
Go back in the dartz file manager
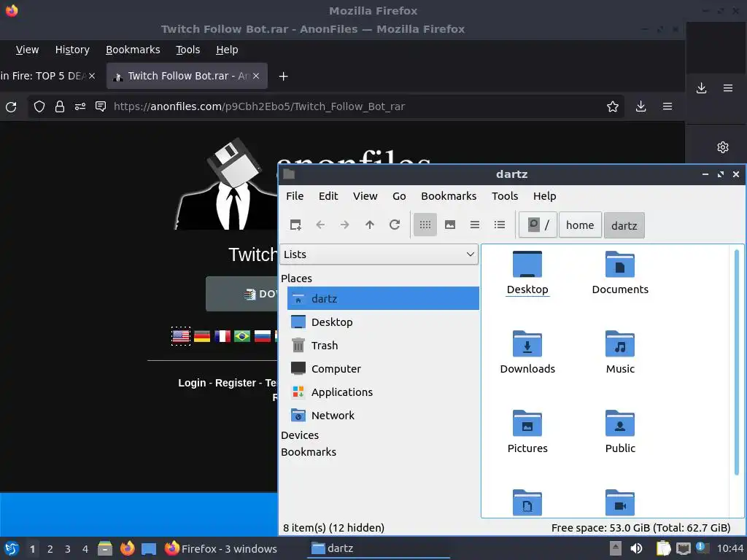[x=320, y=225]
